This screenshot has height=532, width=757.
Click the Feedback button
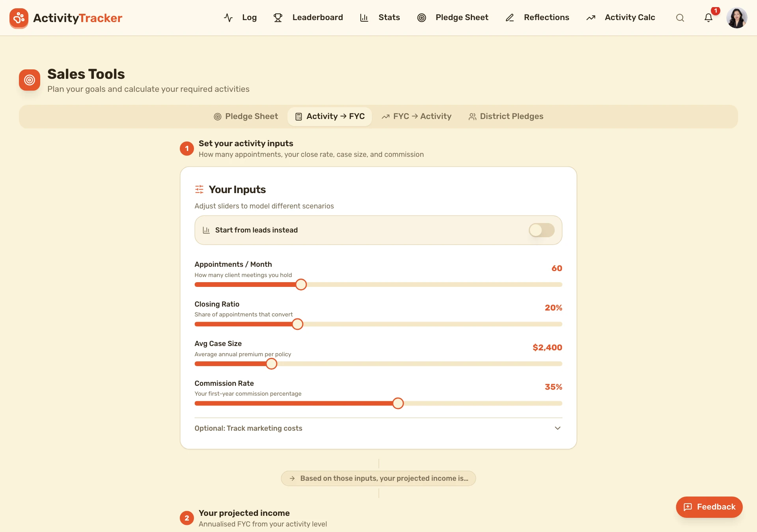click(x=709, y=507)
